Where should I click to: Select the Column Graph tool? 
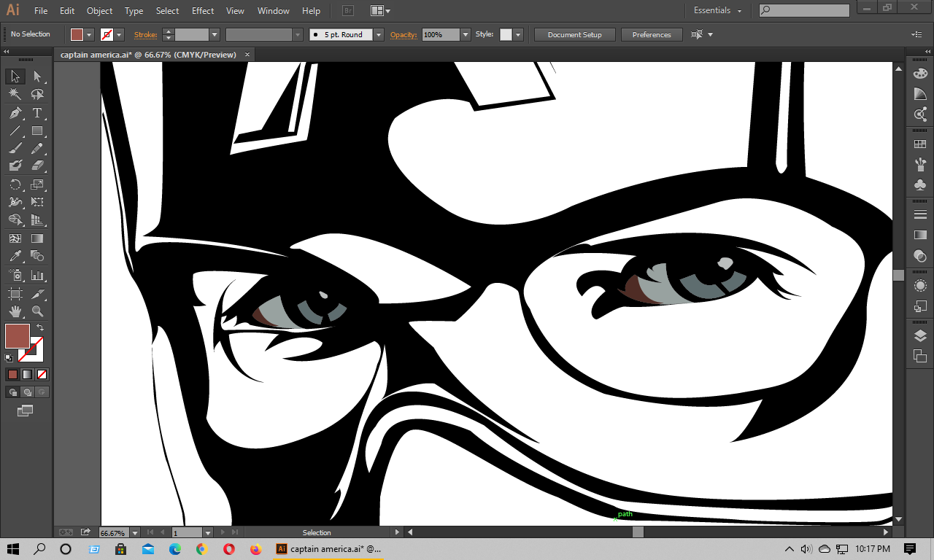tap(37, 276)
